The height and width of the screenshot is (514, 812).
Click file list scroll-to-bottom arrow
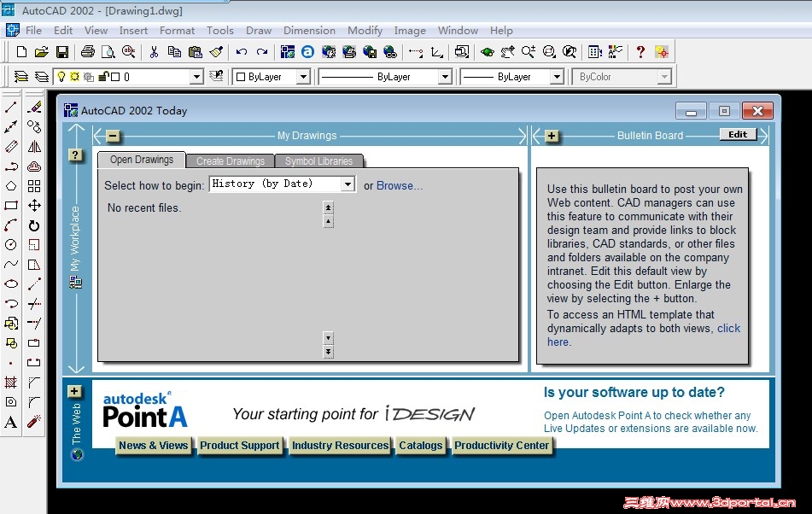coord(329,352)
